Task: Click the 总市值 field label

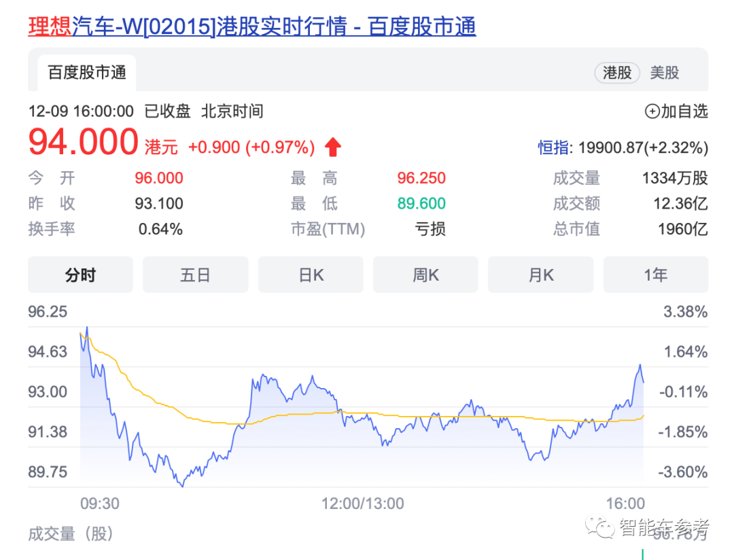Action: [576, 229]
